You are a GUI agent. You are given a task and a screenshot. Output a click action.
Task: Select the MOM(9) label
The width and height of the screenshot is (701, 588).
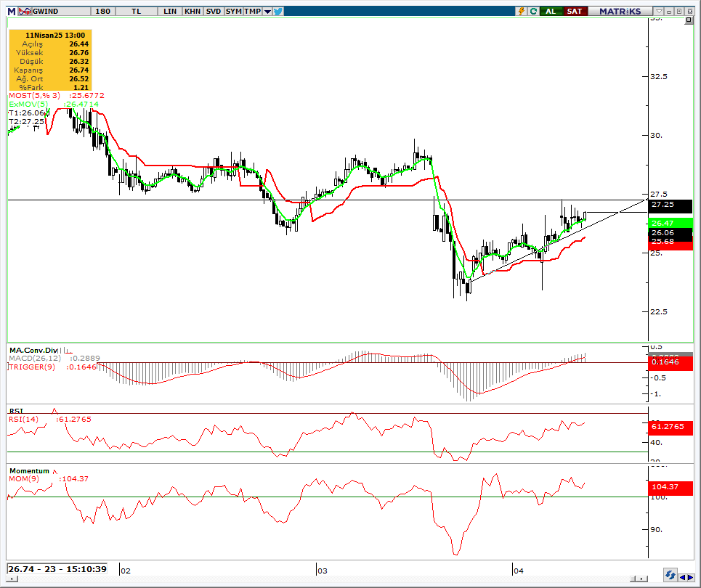24,478
